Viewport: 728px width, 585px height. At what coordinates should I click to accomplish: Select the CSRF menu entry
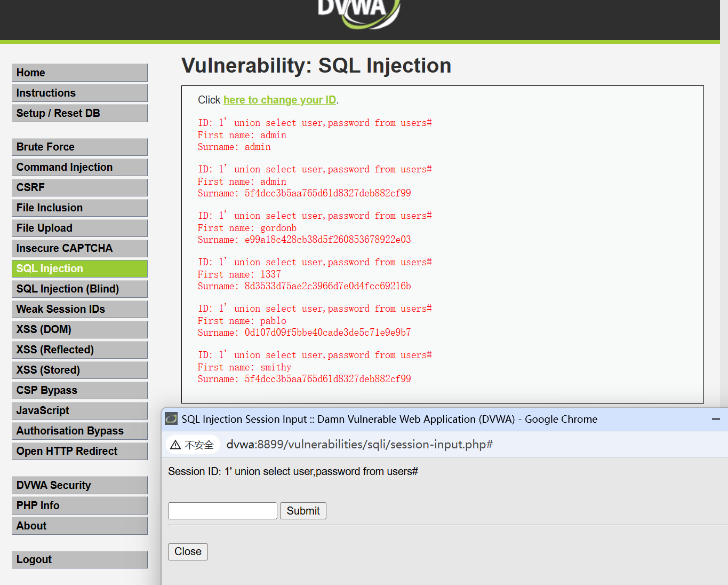79,187
